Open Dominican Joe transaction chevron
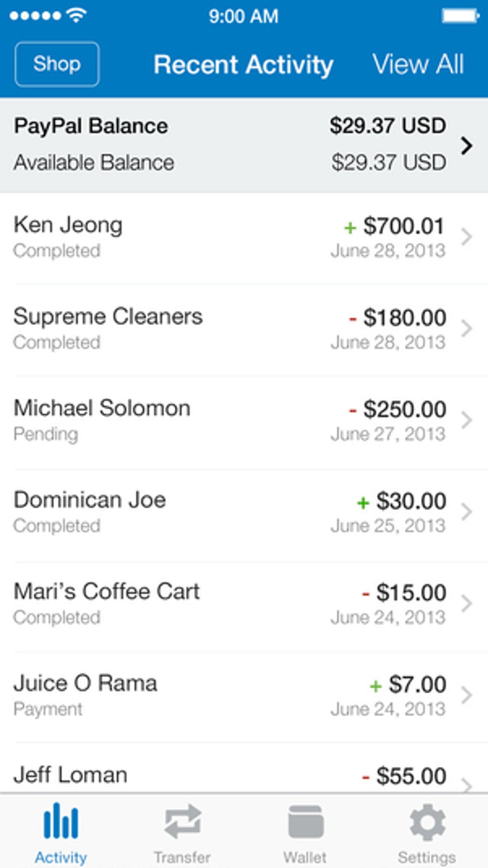Screen dimensions: 488x868 pos(466,512)
